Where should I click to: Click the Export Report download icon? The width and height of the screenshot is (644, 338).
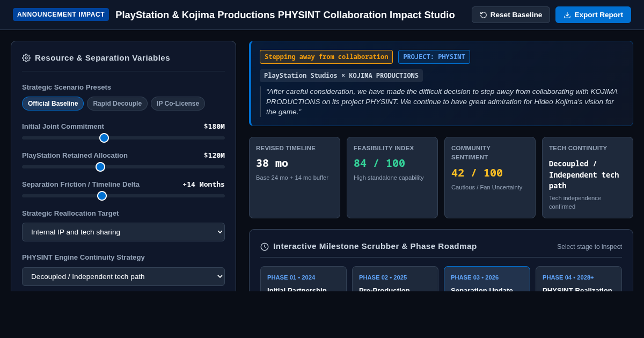tap(567, 15)
